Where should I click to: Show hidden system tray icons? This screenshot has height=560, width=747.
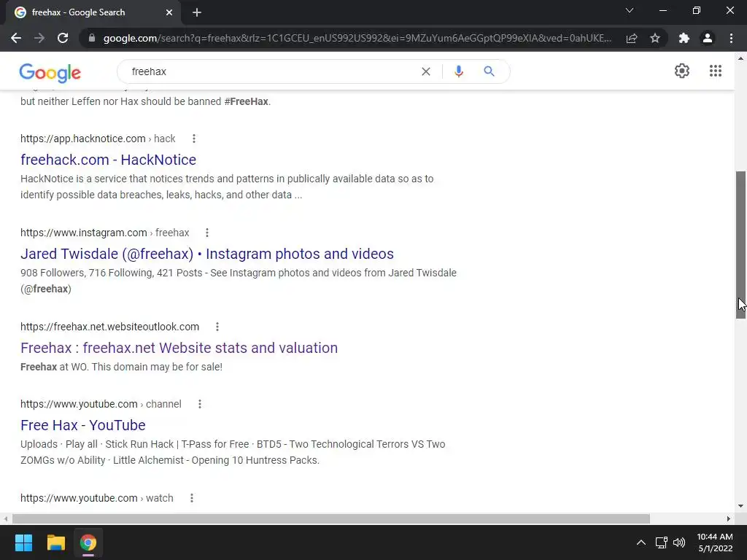tap(641, 542)
